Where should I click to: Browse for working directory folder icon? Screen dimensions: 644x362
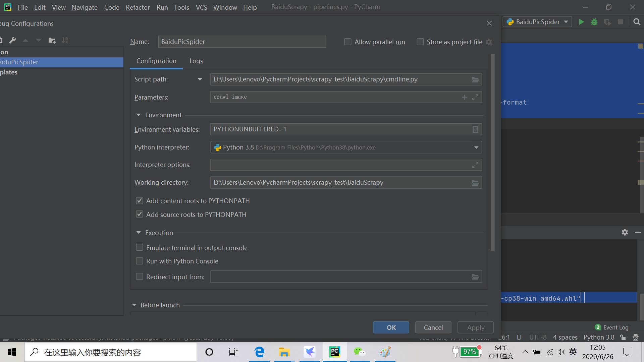475,183
